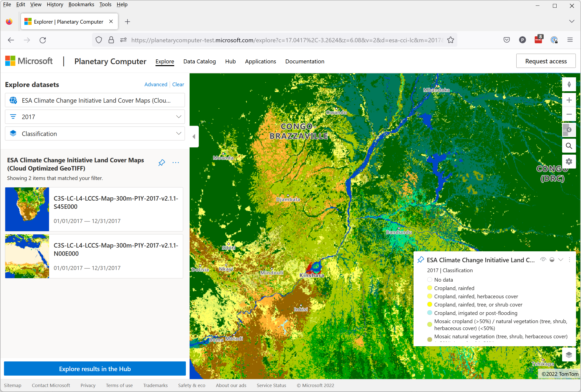The height and width of the screenshot is (392, 581).
Task: Select item title ending N00E000
Action: (116, 249)
